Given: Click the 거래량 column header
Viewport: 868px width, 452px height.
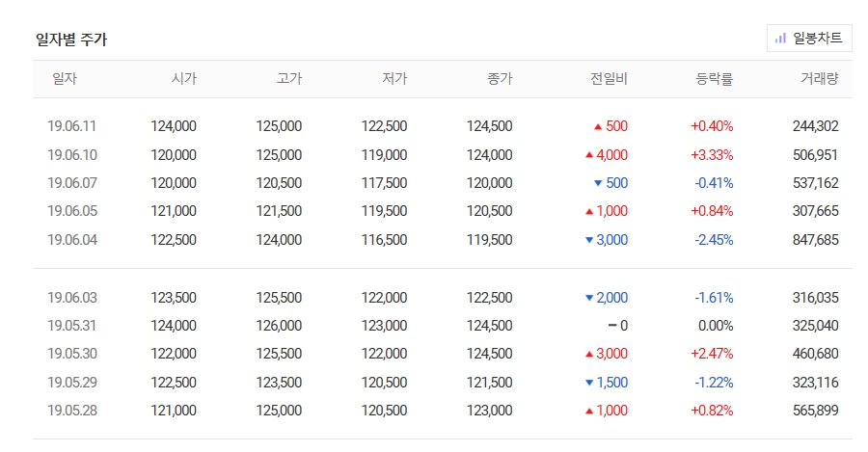Looking at the screenshot, I should click(819, 79).
